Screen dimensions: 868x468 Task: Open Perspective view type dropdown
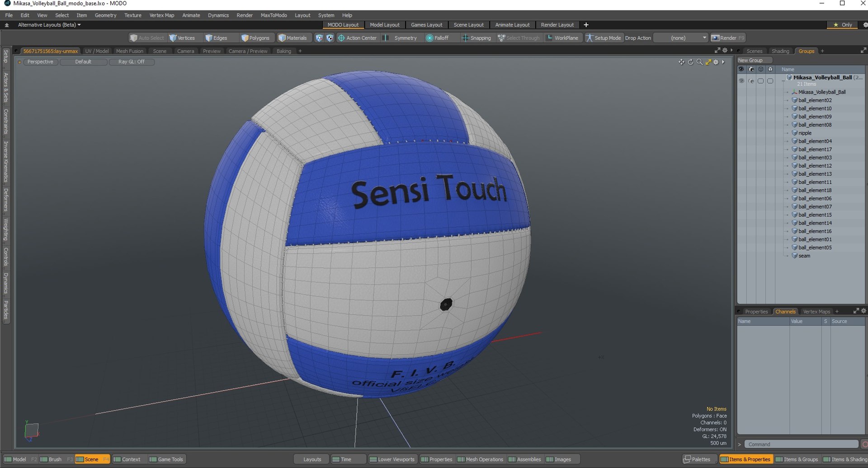[40, 62]
